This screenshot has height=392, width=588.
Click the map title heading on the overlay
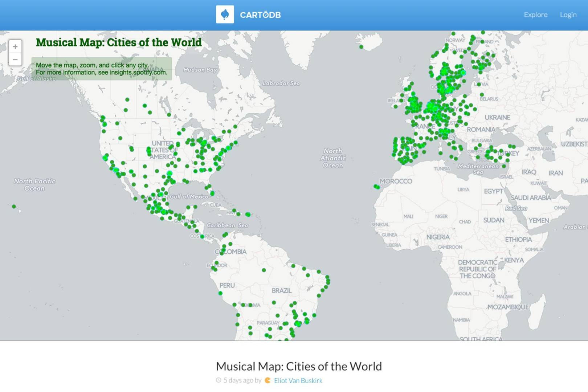point(119,42)
